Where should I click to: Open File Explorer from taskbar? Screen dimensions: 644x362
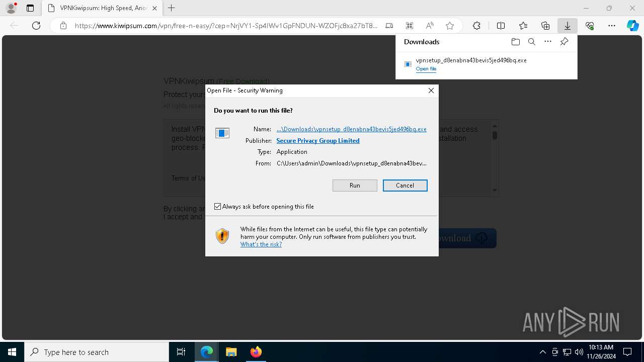(231, 352)
